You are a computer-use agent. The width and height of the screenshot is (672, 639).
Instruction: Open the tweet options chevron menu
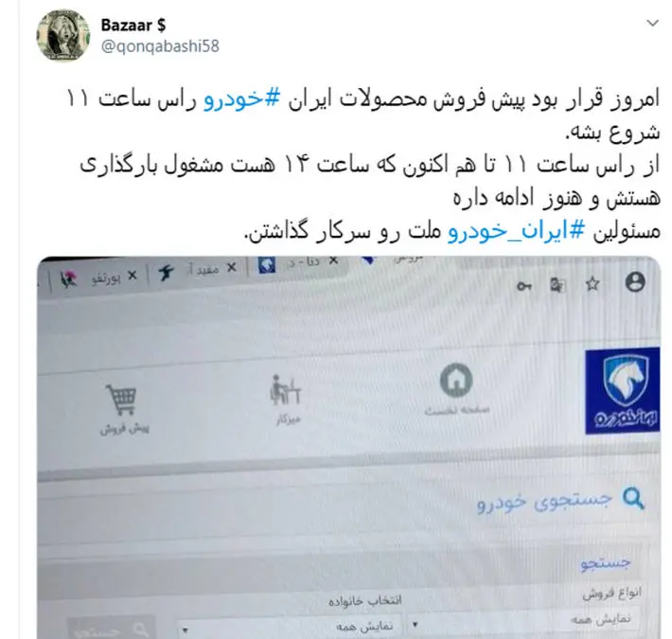[x=652, y=23]
